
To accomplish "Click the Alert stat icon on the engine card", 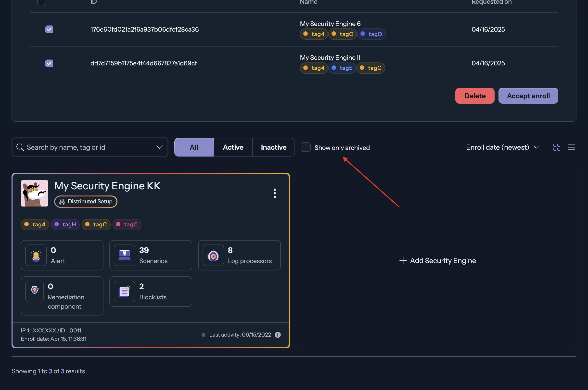I will click(x=36, y=255).
